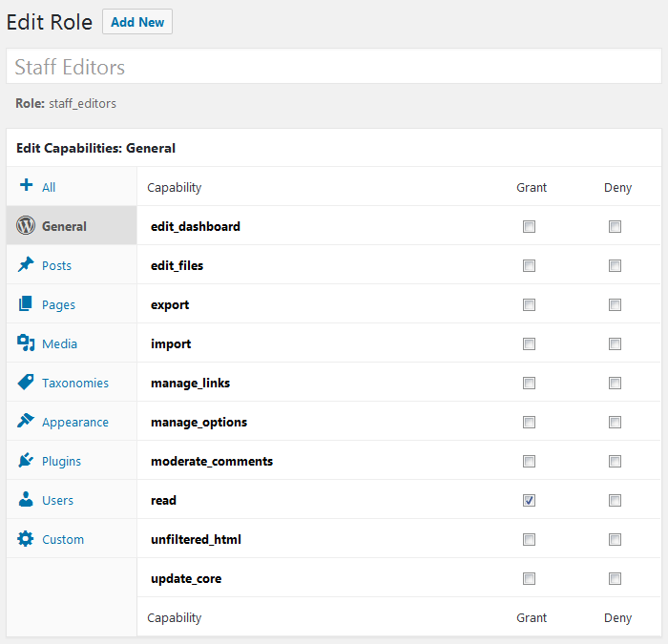668x644 pixels.
Task: Open the Plugins capabilities tab
Action: 72,461
